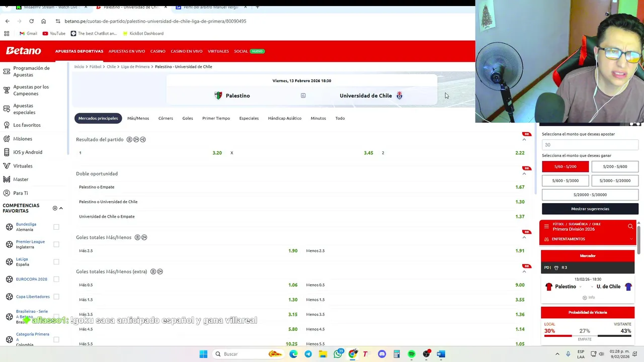644x362 pixels.
Task: Open the KickBot Dashboard bookmark
Action: pos(142,33)
